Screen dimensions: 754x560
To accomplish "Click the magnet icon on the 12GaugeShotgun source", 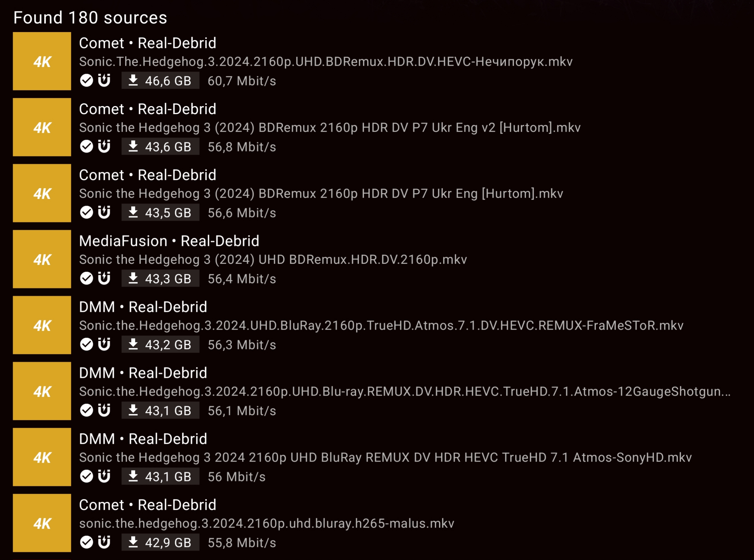I will coord(104,410).
